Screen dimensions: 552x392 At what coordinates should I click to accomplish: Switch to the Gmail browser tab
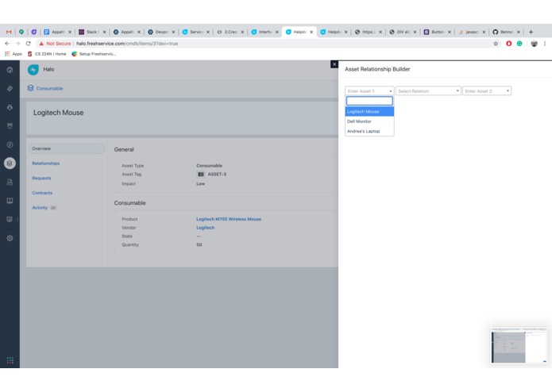(9, 32)
